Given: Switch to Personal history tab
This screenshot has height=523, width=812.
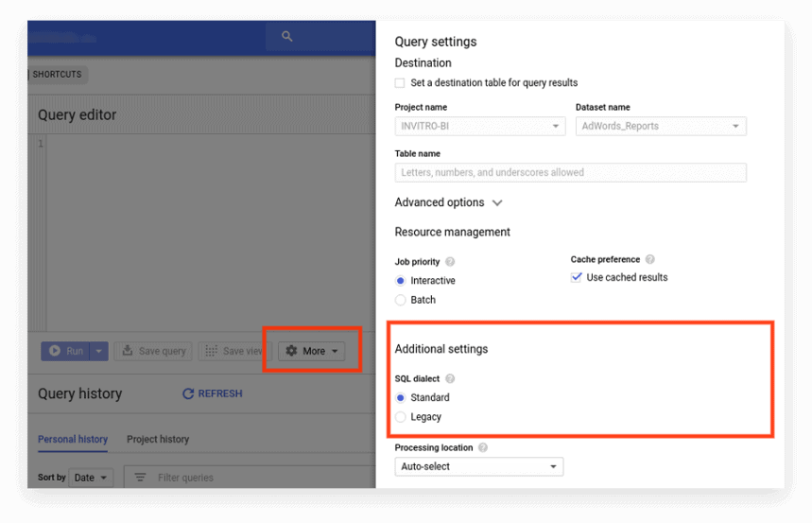Looking at the screenshot, I should pyautogui.click(x=73, y=439).
